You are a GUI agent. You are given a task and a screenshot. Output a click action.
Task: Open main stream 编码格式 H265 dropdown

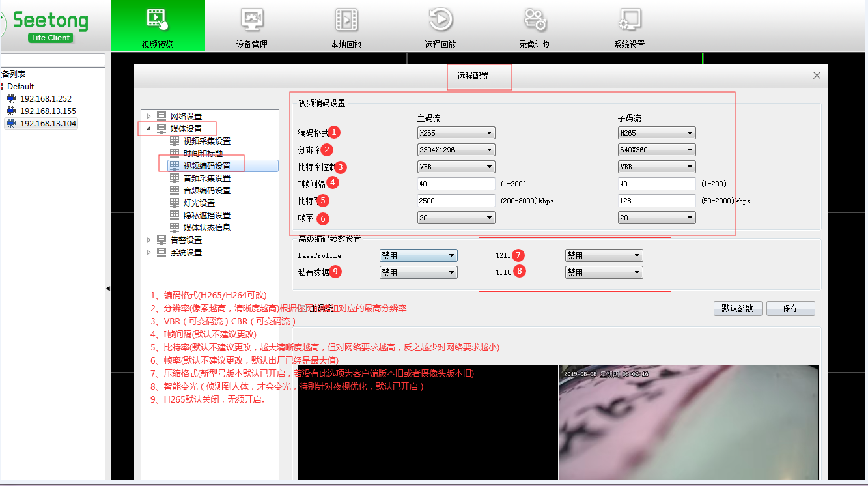[x=456, y=133]
